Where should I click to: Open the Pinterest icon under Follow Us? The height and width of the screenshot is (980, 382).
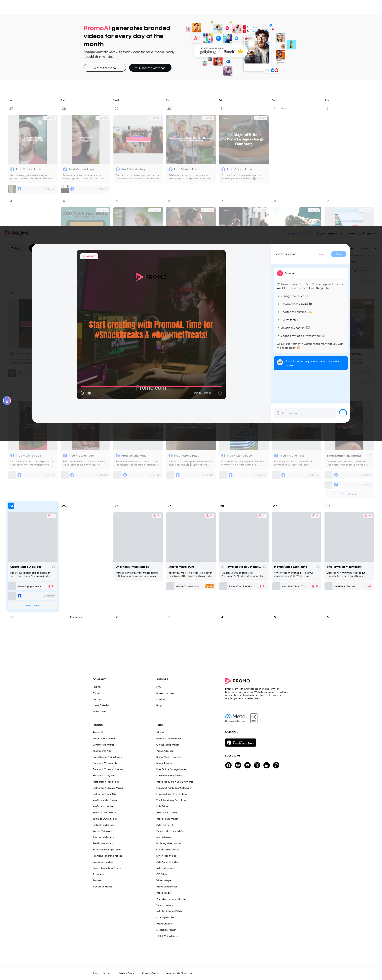click(x=276, y=765)
